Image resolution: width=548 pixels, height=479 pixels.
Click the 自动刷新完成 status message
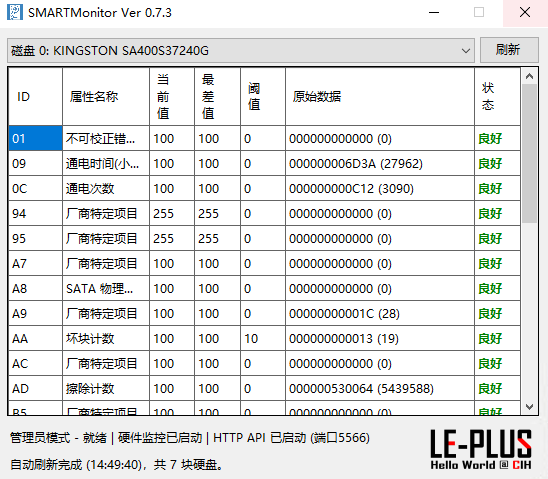tap(116, 465)
